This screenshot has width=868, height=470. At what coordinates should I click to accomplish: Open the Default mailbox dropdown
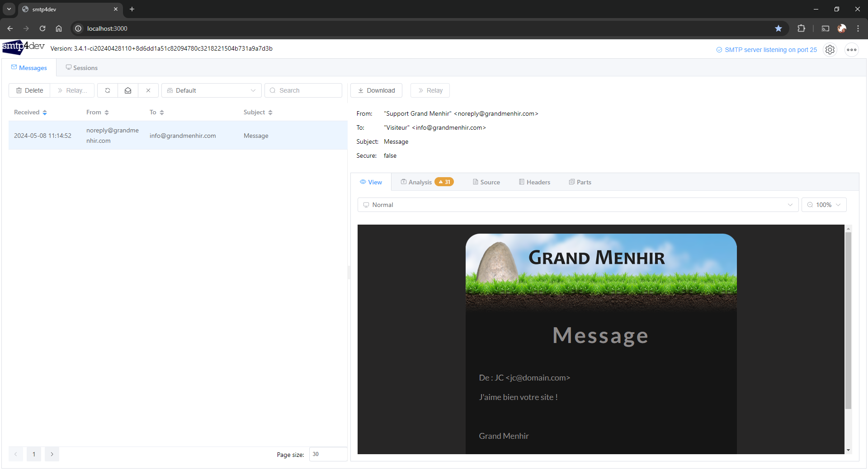coord(211,90)
